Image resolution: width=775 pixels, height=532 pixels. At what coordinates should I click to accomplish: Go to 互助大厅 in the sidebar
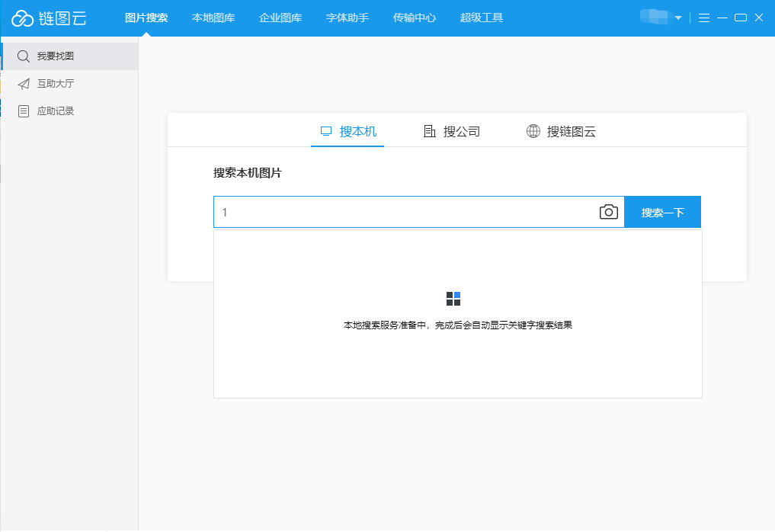(56, 84)
